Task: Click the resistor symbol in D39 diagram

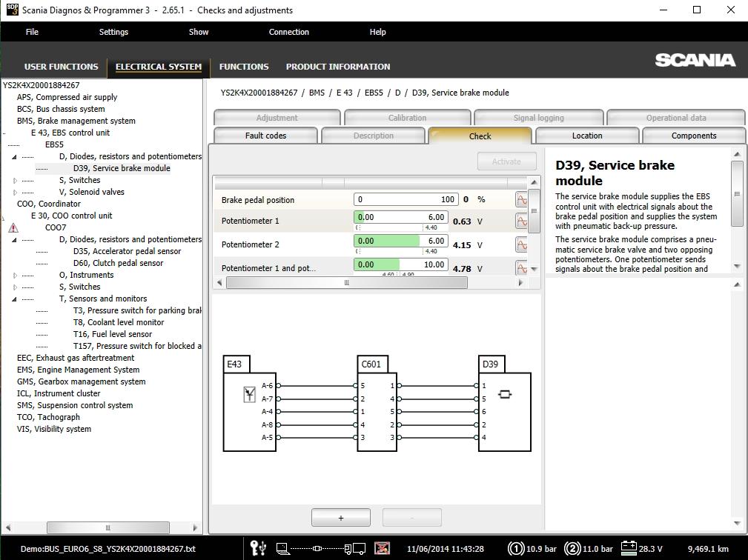Action: 505,394
